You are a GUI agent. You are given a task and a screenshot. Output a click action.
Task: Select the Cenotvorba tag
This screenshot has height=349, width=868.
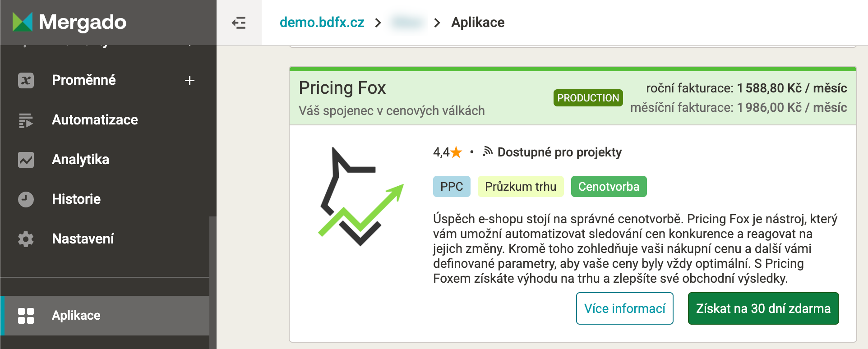[609, 187]
